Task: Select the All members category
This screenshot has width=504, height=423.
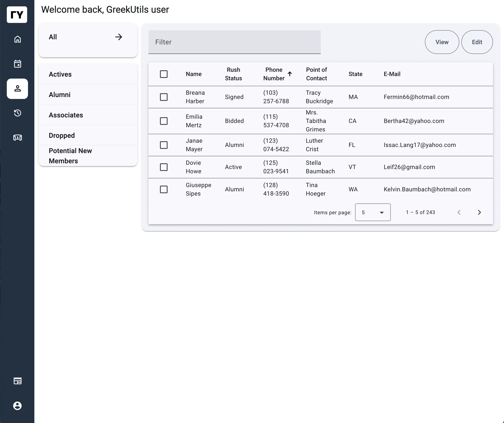Action: point(88,40)
